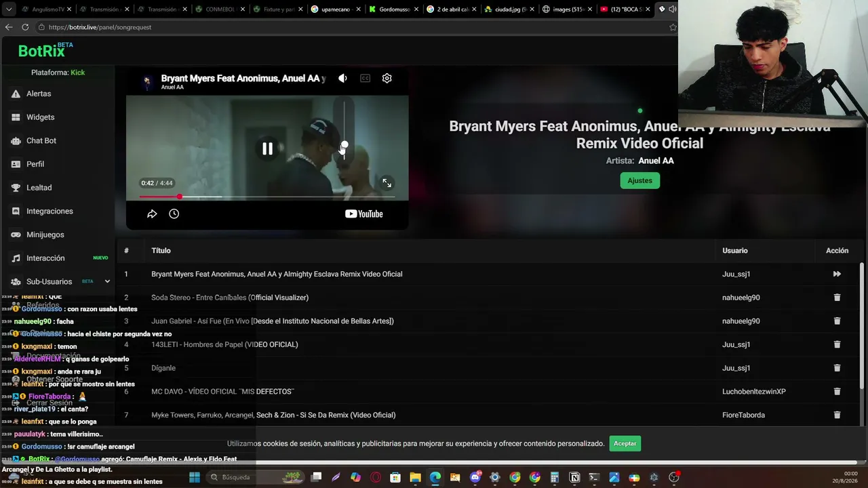Mute the video with the speaker icon
The height and width of the screenshot is (488, 868).
click(x=342, y=79)
